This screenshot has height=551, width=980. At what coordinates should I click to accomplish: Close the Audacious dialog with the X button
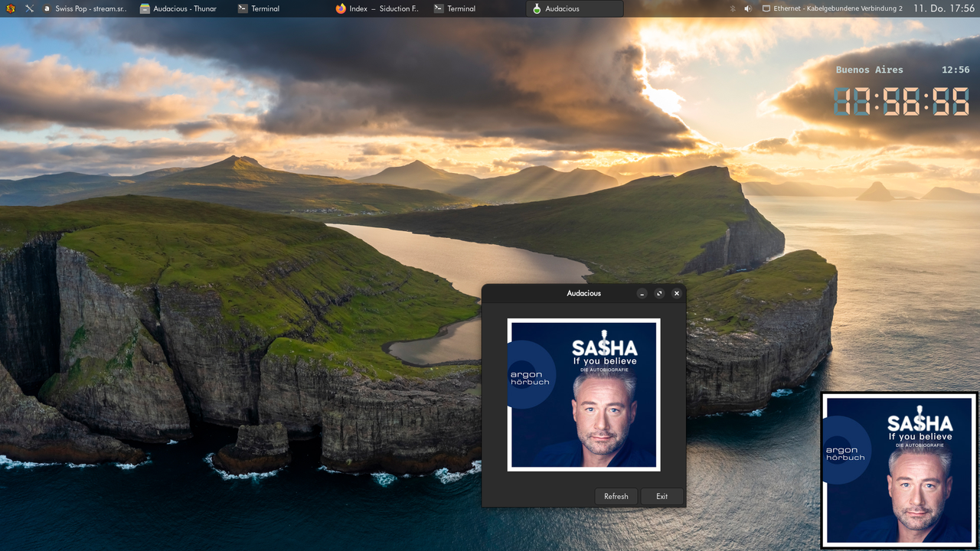677,293
